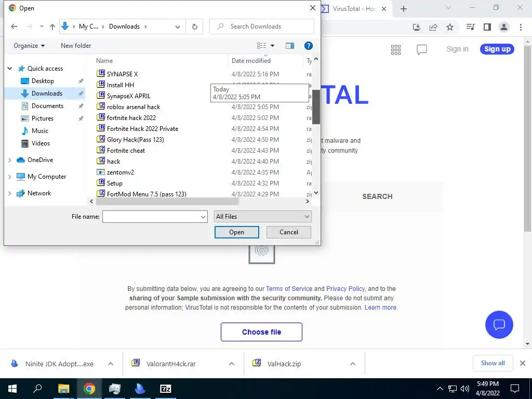Open File Explorer from taskbar
The image size is (532, 399).
(63, 389)
